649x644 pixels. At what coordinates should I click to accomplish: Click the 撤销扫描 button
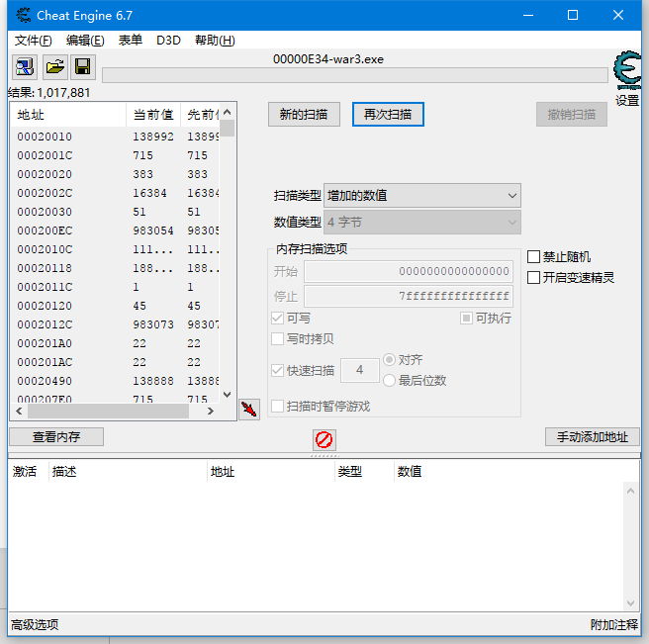pos(572,114)
